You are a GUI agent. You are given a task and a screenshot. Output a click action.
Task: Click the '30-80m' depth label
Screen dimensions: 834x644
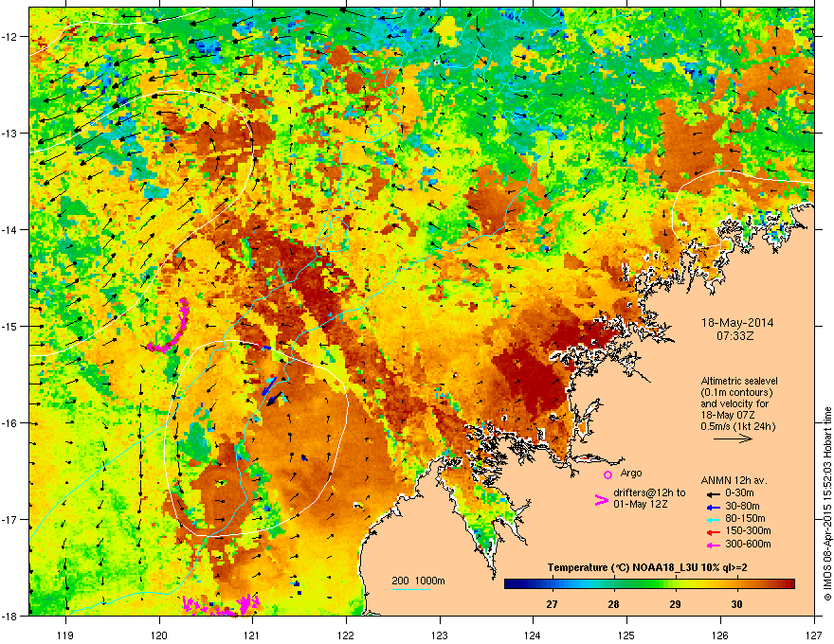[742, 506]
